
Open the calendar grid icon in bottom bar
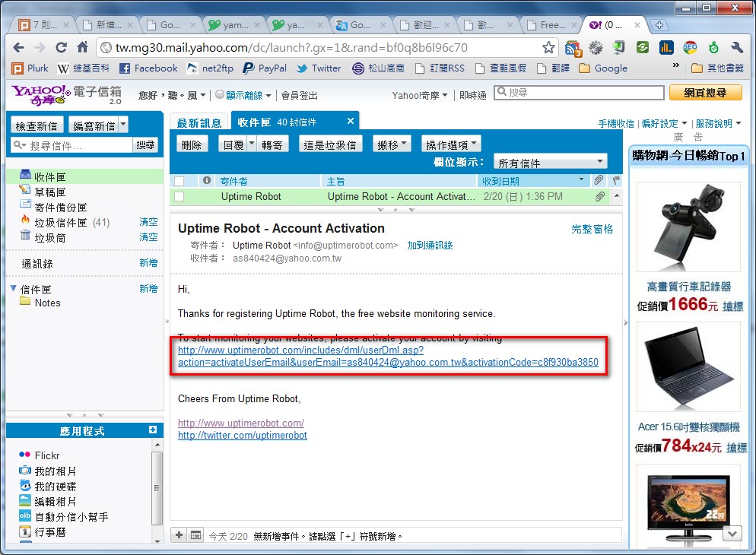click(195, 535)
